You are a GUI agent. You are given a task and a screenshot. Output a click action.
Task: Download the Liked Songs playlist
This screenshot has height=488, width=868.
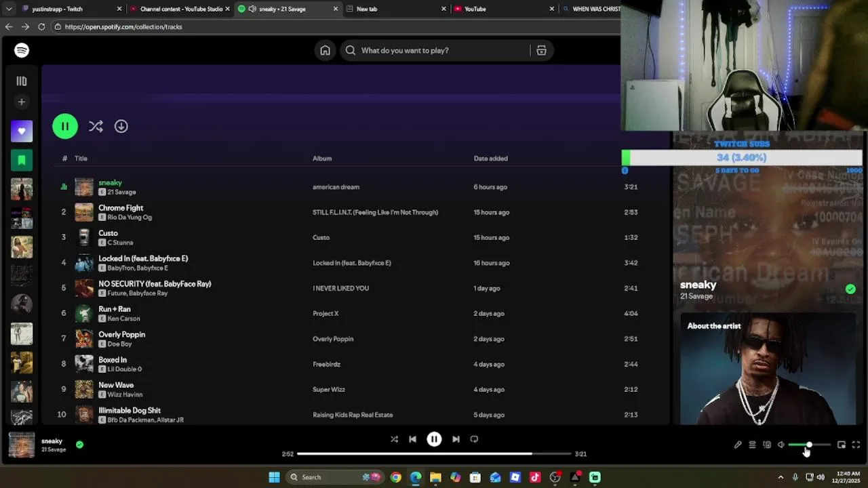click(x=121, y=126)
